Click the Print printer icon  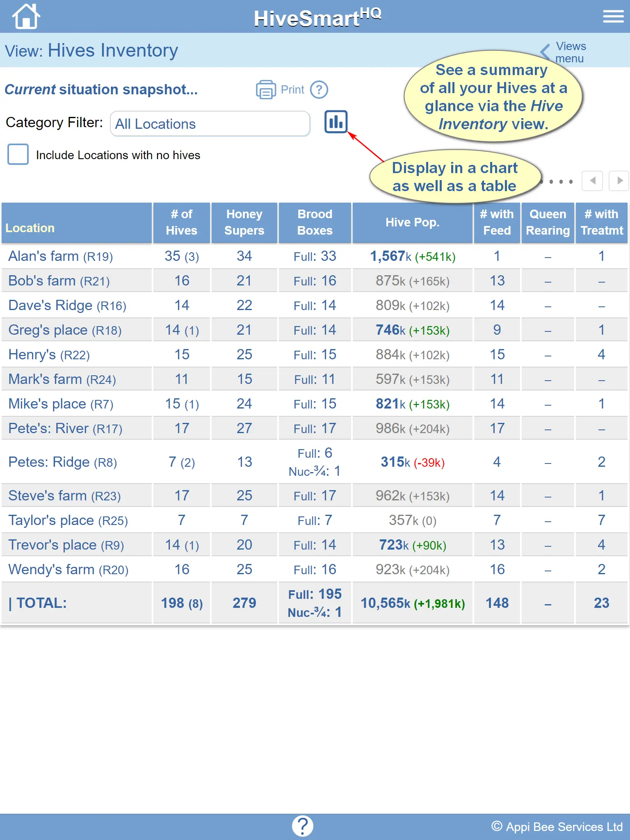tap(266, 89)
